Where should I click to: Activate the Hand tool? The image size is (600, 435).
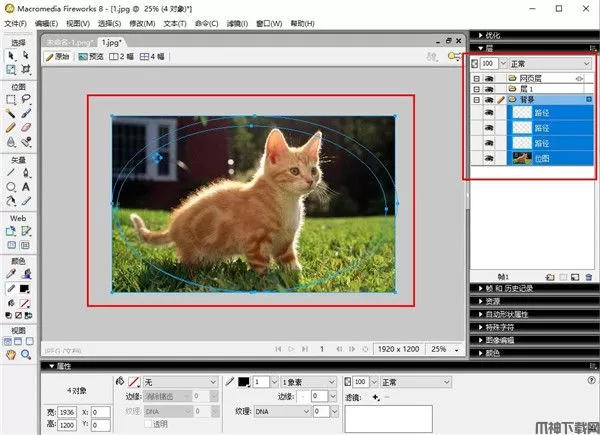pyautogui.click(x=12, y=353)
